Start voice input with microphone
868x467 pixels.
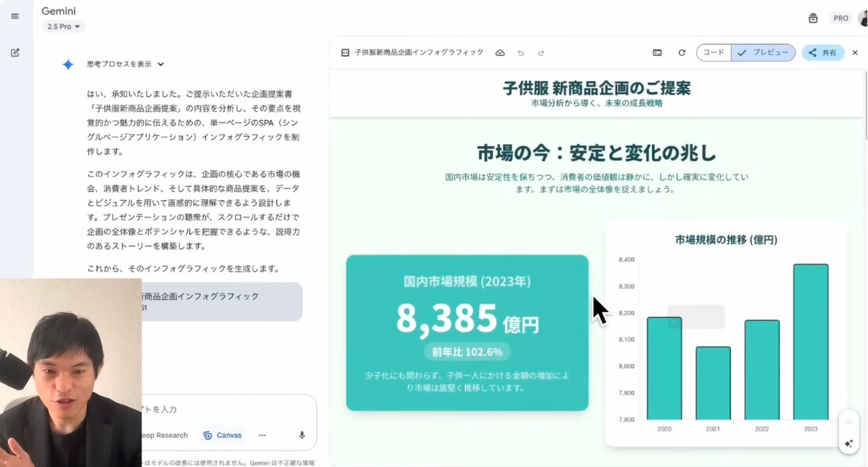point(302,435)
